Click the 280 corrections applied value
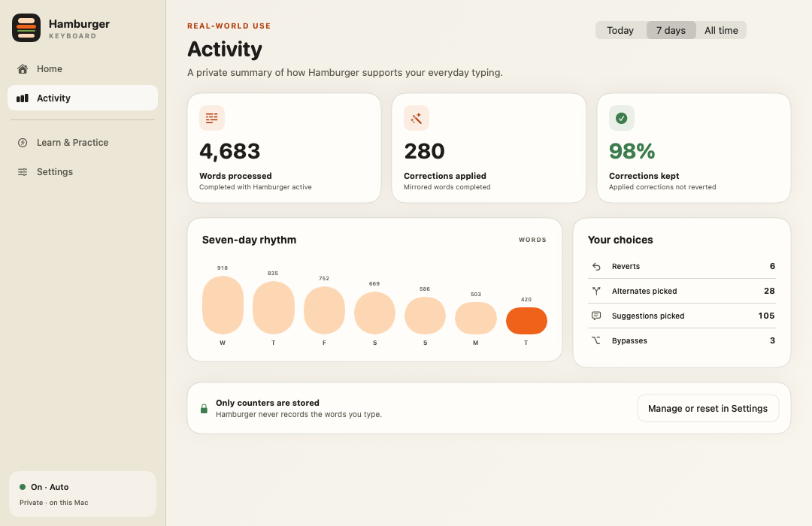 click(424, 151)
